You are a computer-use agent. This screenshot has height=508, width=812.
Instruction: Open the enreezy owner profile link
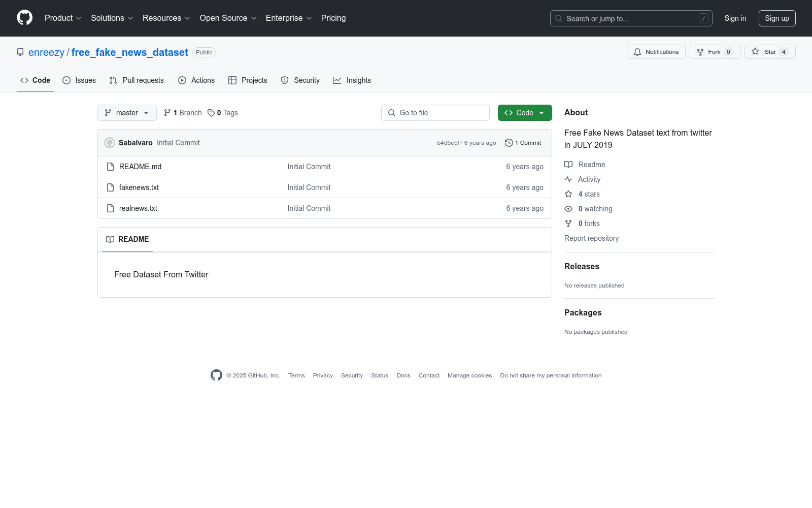point(46,52)
